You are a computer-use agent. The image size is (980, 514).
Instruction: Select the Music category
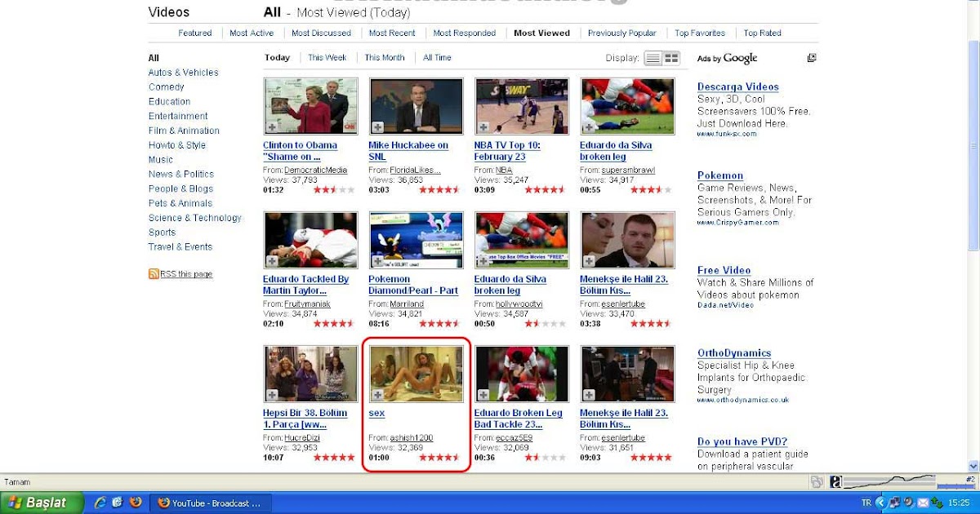tap(161, 160)
